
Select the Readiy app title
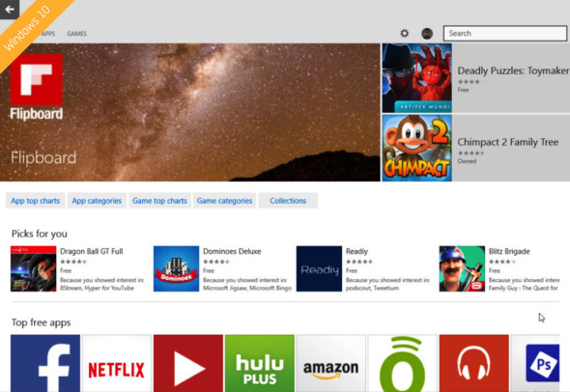click(356, 251)
